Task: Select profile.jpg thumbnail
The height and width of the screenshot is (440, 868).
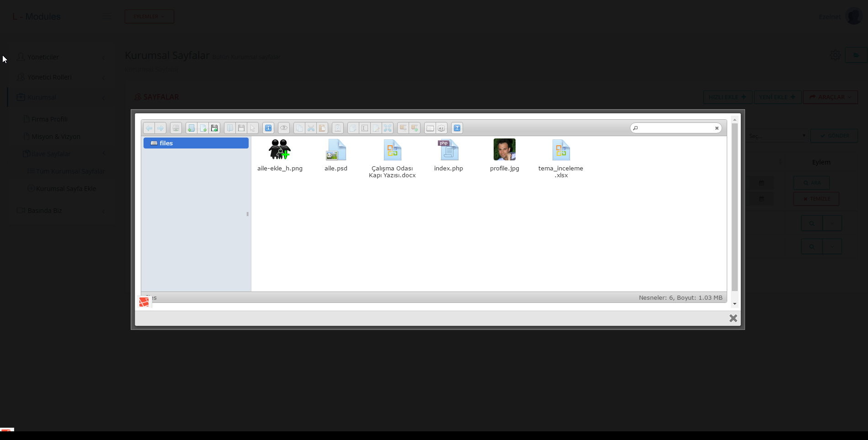Action: [x=505, y=149]
